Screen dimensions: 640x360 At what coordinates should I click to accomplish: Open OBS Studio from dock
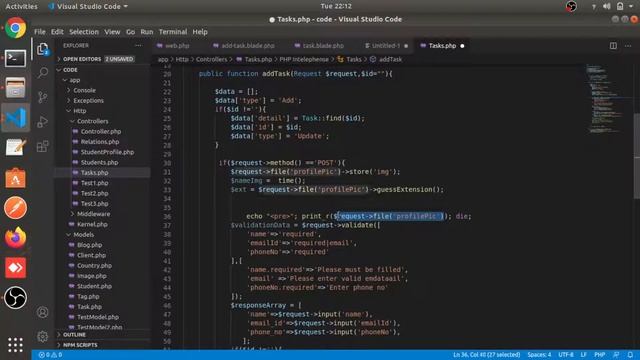click(x=16, y=298)
